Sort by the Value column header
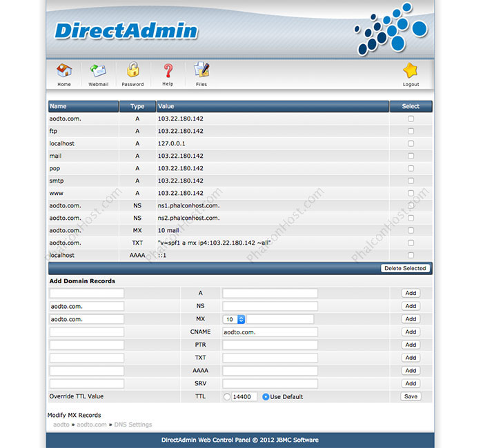Viewport: 483px width, 448px height. [273, 106]
